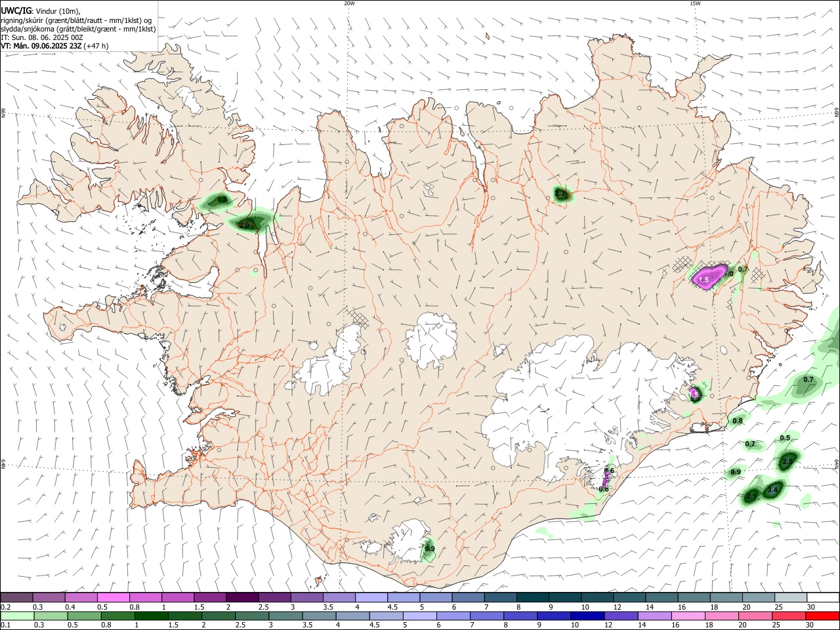This screenshot has width=840, height=630.
Task: Click the 'VT: Mán. 09.06.2025 23Z (+47 h)' line
Action: click(x=54, y=46)
